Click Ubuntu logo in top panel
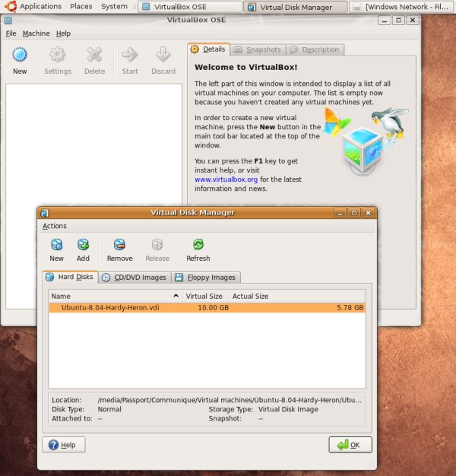456x476 pixels. click(x=11, y=6)
